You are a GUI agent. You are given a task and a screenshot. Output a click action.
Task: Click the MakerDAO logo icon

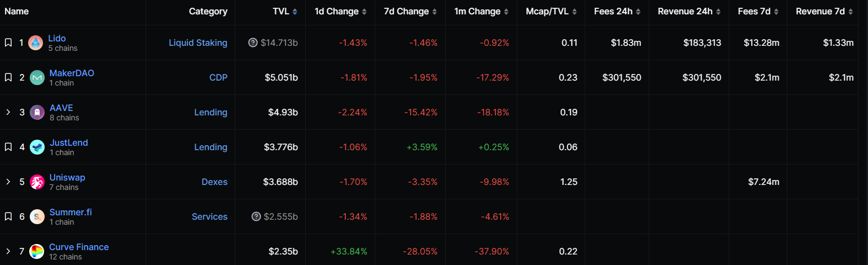point(37,78)
